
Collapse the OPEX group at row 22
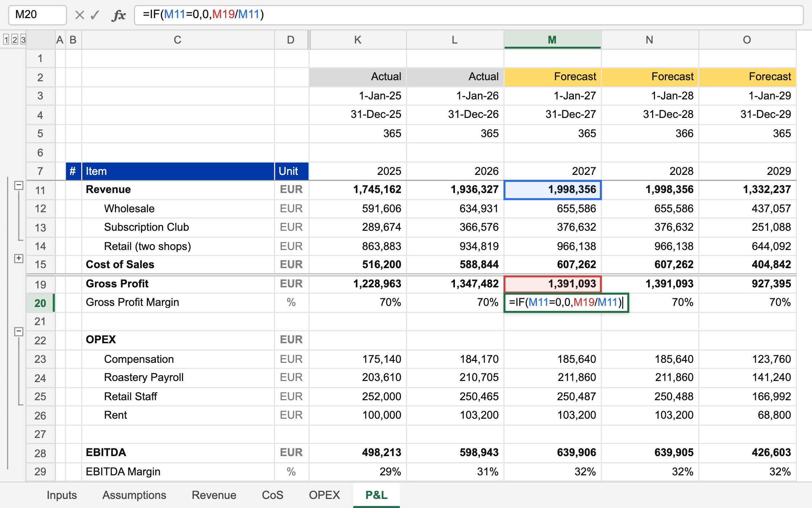tap(19, 332)
